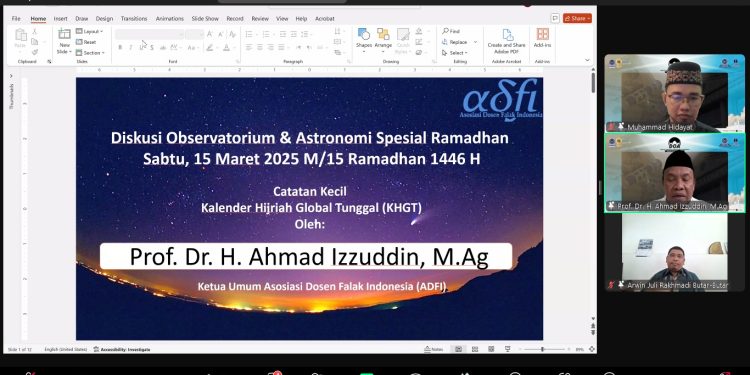
Task: Open the font color A swatch
Action: pyautogui.click(x=226, y=47)
